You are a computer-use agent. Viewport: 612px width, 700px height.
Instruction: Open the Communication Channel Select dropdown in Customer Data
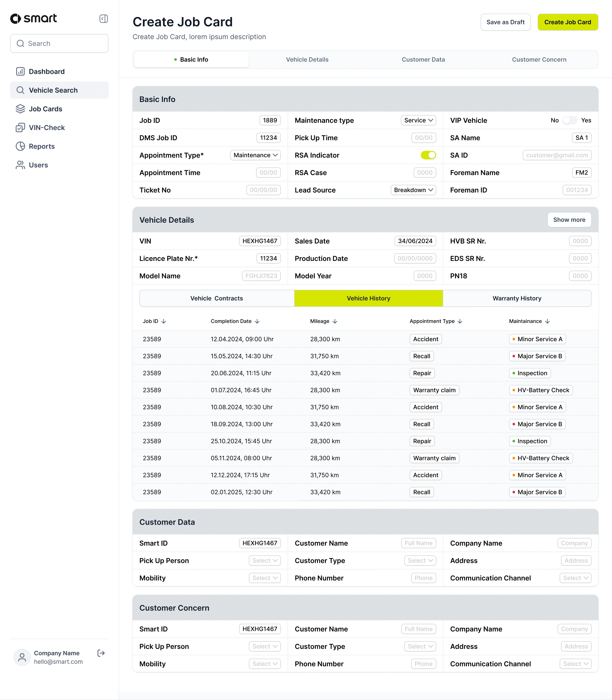click(x=575, y=578)
